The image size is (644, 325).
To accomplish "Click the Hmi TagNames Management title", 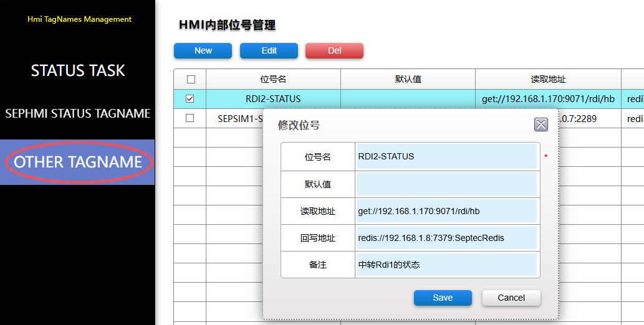I will (79, 19).
